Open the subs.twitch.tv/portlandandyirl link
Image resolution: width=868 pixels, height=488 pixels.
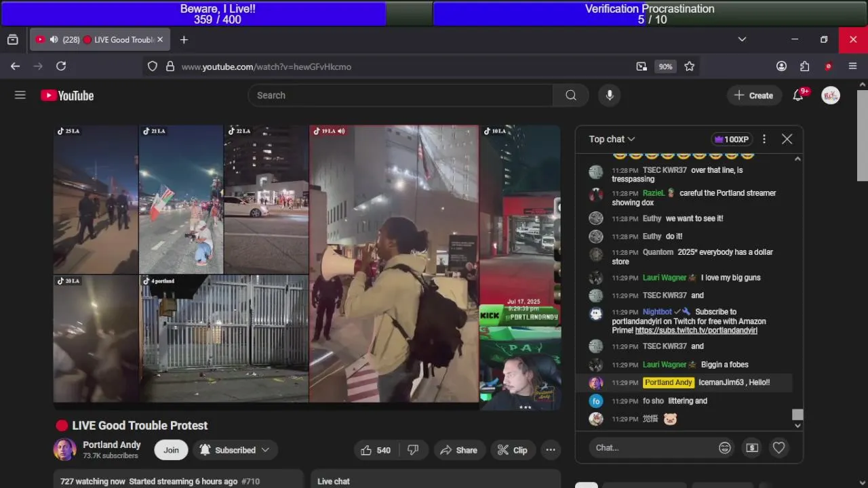[696, 331]
